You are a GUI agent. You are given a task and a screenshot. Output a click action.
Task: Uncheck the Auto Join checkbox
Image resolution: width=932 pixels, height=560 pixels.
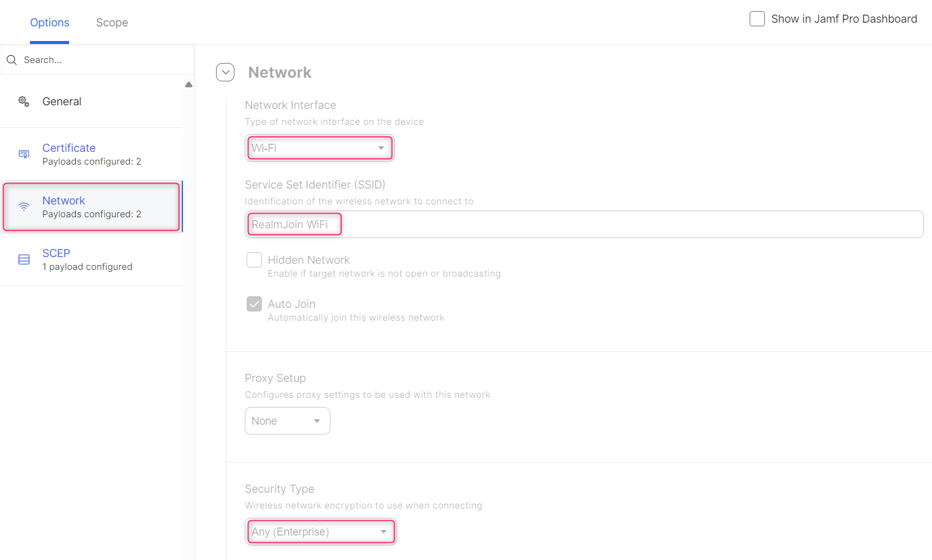click(x=254, y=304)
